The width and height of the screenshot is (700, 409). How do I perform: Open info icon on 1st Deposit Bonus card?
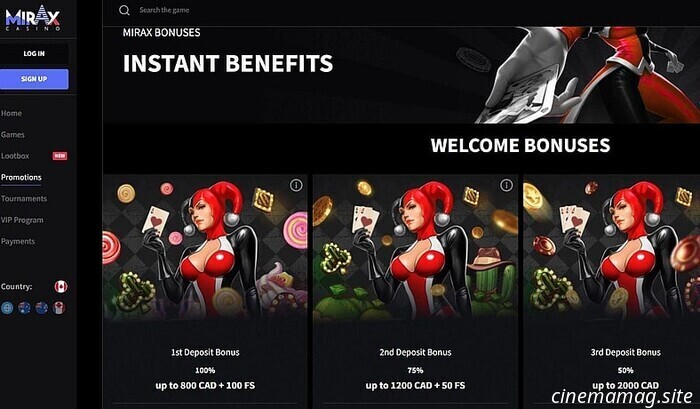coord(296,185)
